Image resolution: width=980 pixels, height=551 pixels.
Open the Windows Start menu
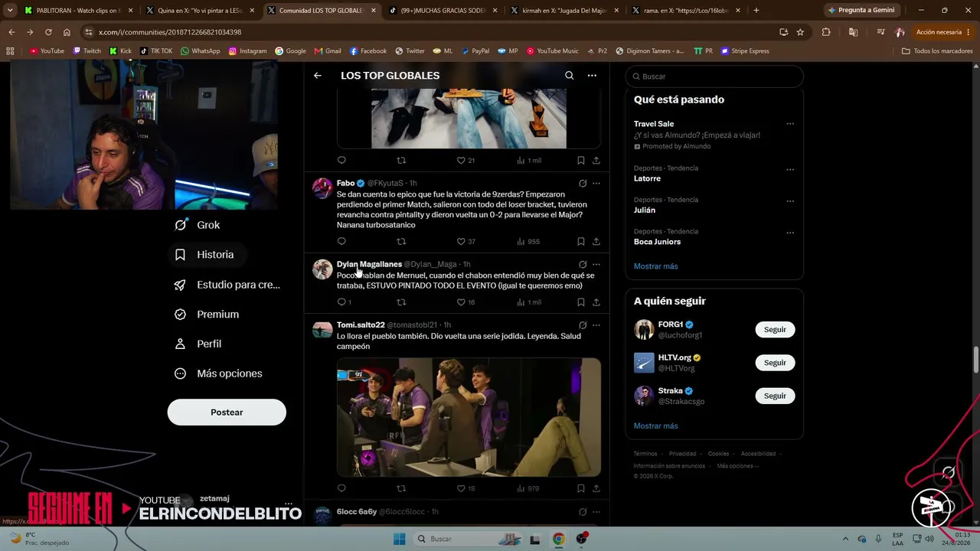point(399,539)
